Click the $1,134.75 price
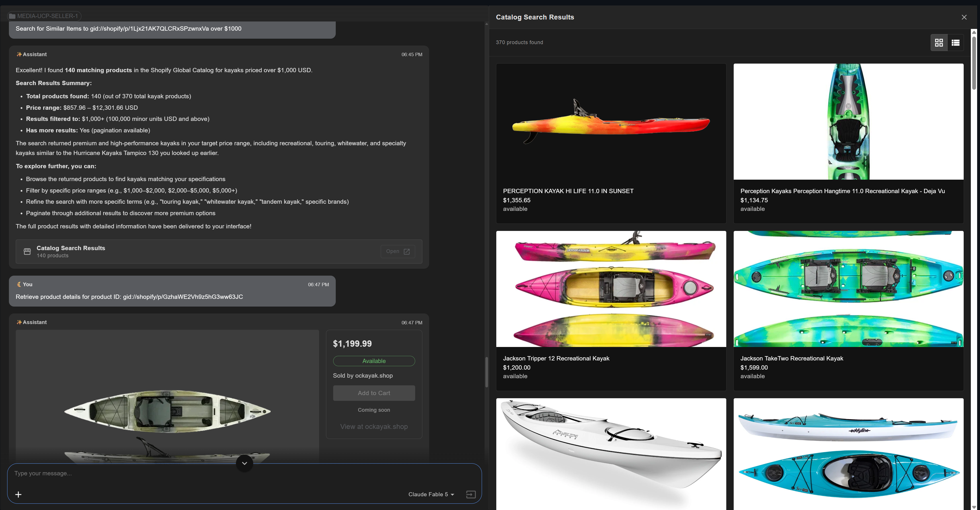This screenshot has height=510, width=980. click(754, 200)
